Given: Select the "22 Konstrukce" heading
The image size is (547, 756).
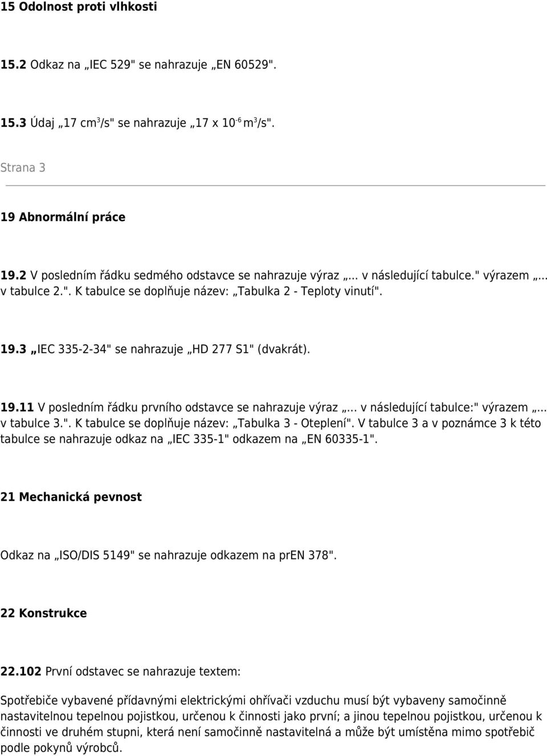Looking at the screenshot, I should coord(43,614).
